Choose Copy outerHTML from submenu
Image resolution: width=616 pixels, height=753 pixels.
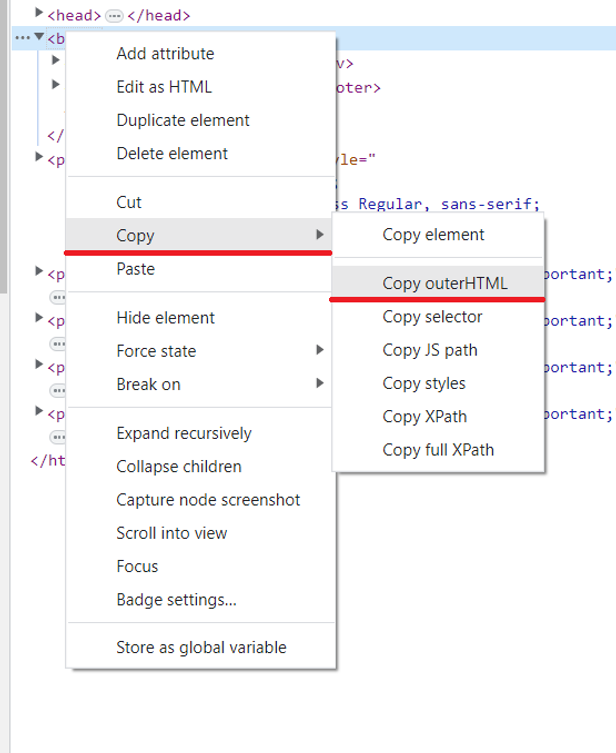tap(445, 284)
